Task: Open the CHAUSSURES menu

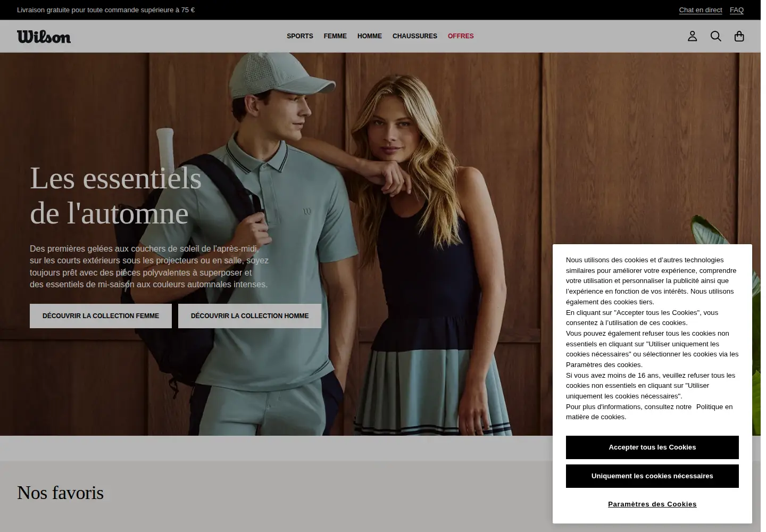Action: coord(415,36)
